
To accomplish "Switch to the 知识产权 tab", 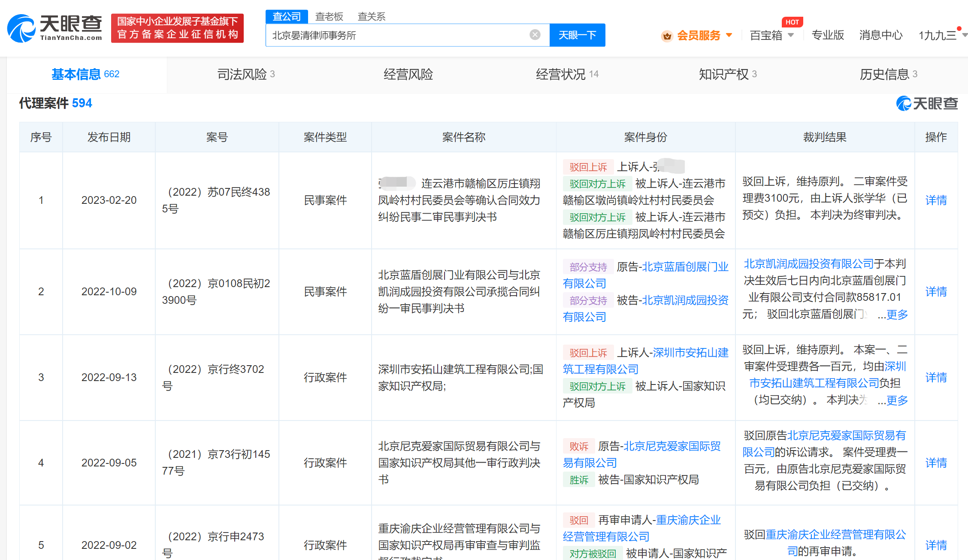I will (728, 75).
